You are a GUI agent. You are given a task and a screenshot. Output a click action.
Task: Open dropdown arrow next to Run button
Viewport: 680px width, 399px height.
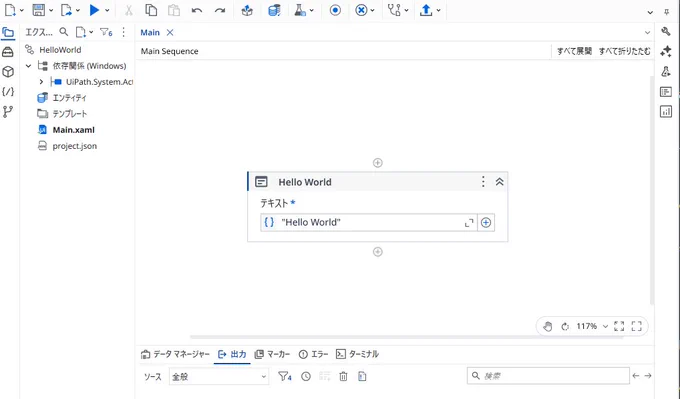[x=107, y=10]
